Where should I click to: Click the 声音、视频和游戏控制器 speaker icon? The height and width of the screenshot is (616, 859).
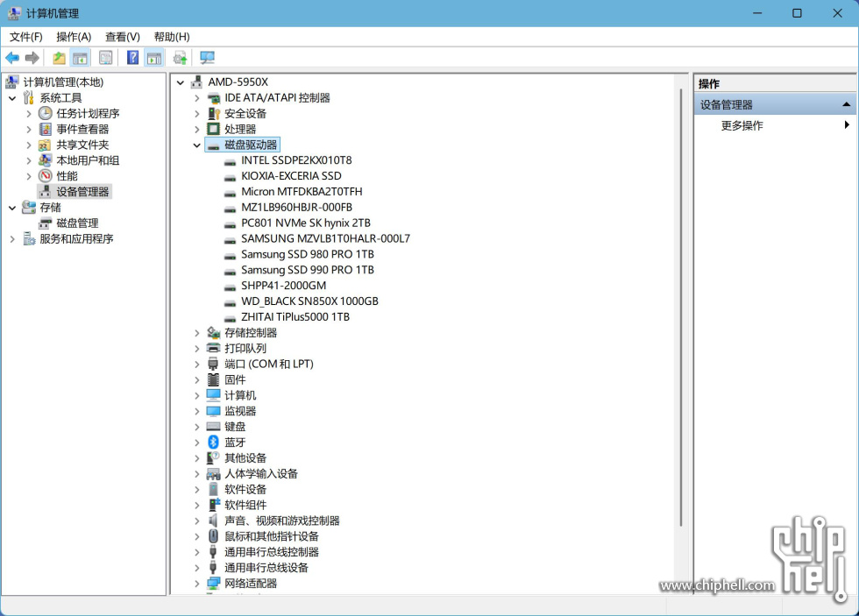pos(213,520)
